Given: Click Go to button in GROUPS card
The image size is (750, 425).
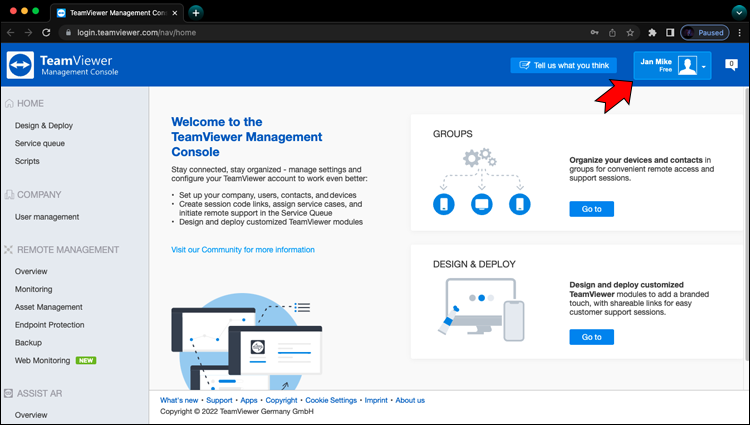Looking at the screenshot, I should tap(591, 209).
